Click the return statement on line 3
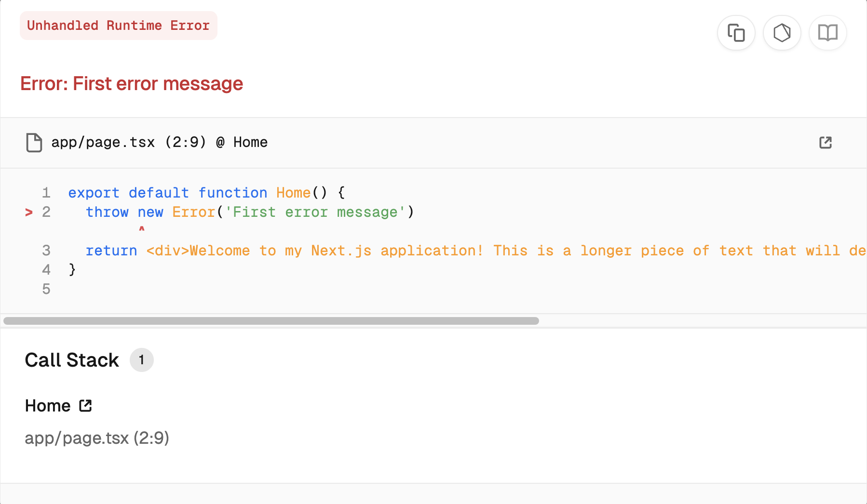The image size is (867, 504). point(111,251)
